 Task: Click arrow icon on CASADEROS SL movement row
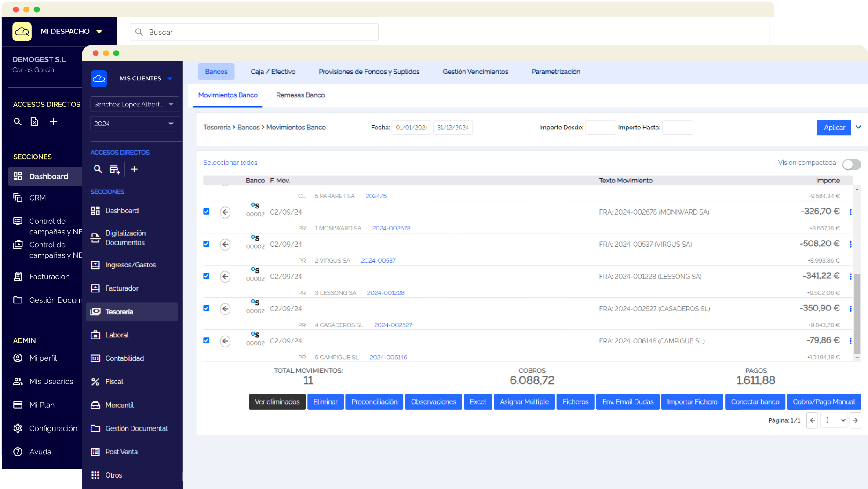coord(225,309)
